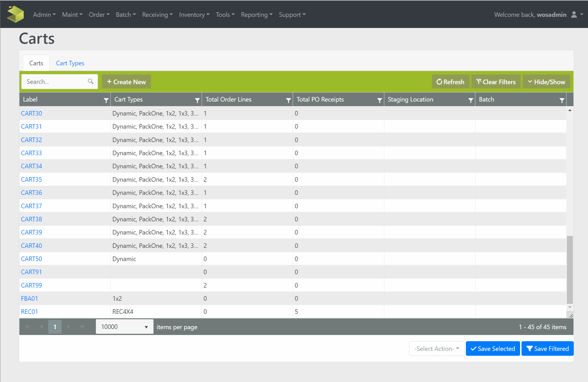This screenshot has width=588, height=382.
Task: Open Total PO Receipts filter icon
Action: [x=379, y=100]
